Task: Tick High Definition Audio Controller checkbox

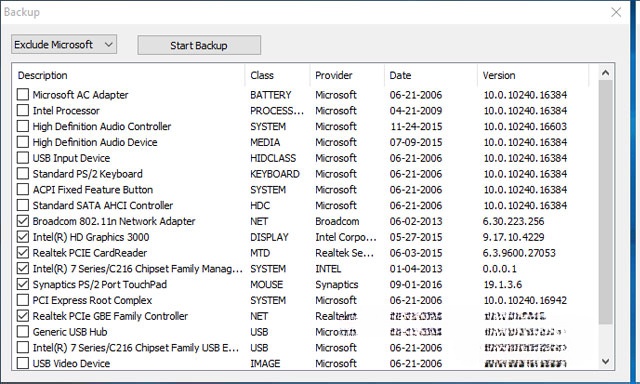Action: click(23, 126)
